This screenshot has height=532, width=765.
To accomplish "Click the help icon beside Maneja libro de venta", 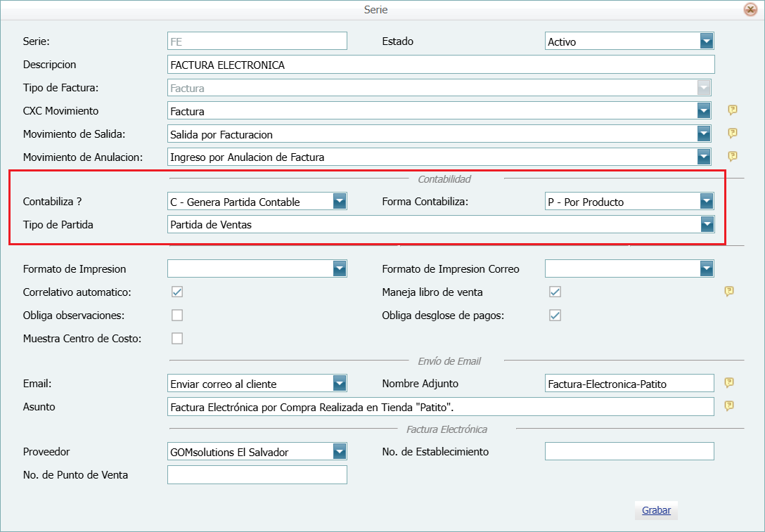I will point(729,291).
